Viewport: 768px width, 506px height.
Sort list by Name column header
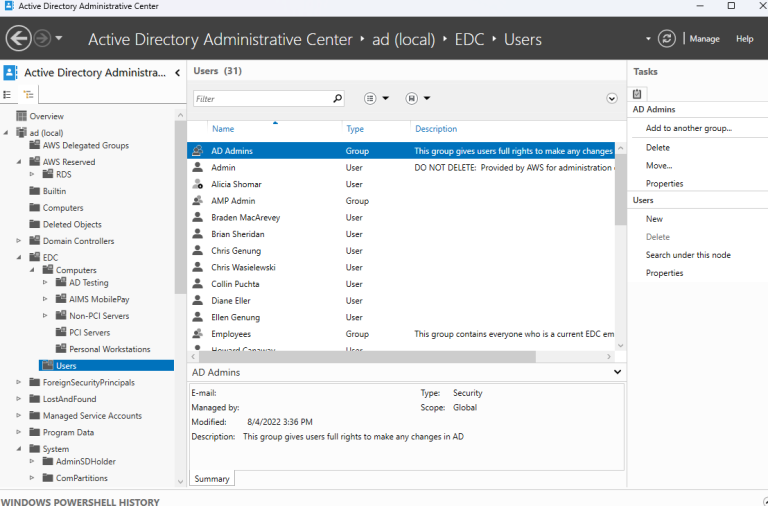pos(223,129)
